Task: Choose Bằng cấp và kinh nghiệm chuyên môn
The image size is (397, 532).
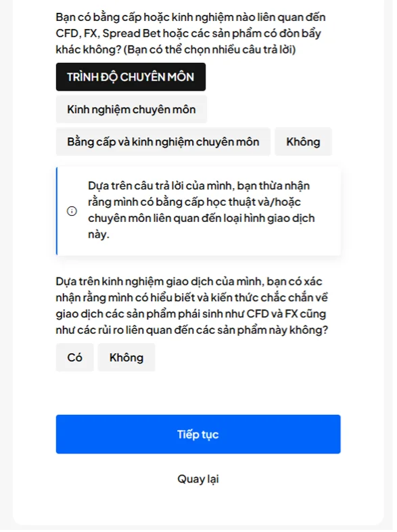Action: pyautogui.click(x=163, y=141)
